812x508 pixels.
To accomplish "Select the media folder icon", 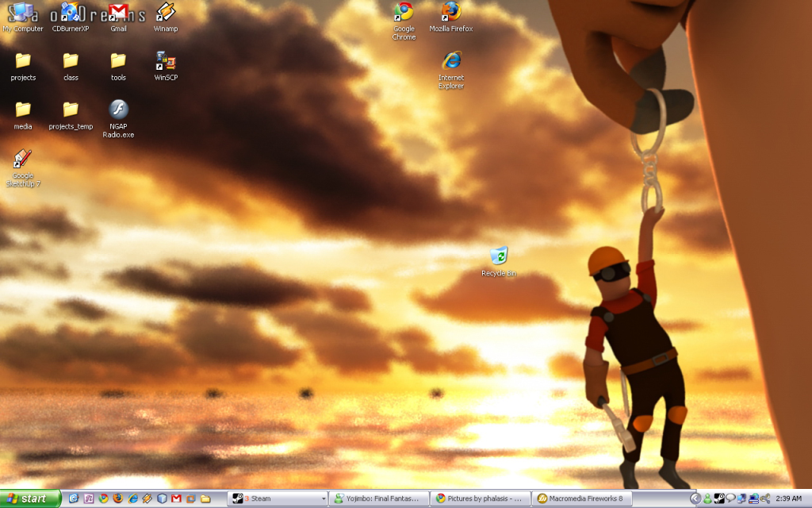I will (x=23, y=116).
